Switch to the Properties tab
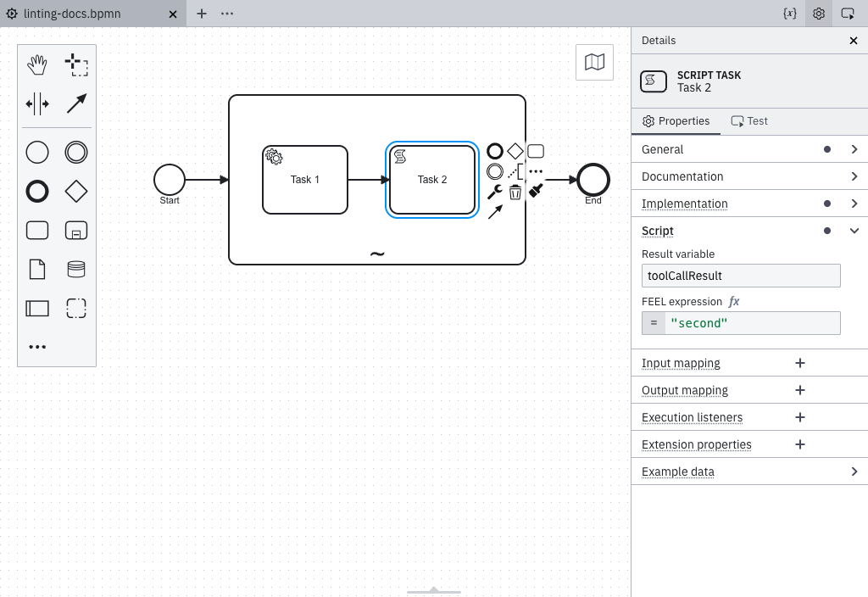Viewport: 868px width, 597px height. tap(676, 121)
